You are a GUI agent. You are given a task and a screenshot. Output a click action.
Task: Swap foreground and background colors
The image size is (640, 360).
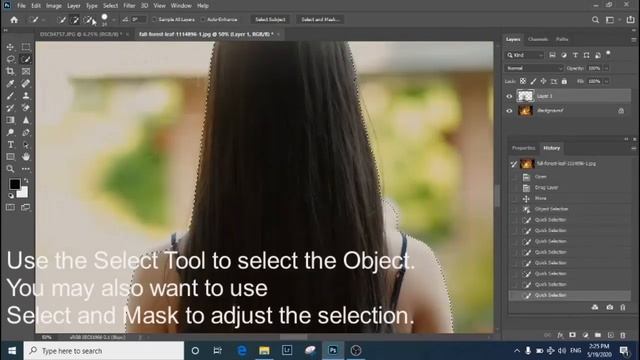(x=27, y=180)
